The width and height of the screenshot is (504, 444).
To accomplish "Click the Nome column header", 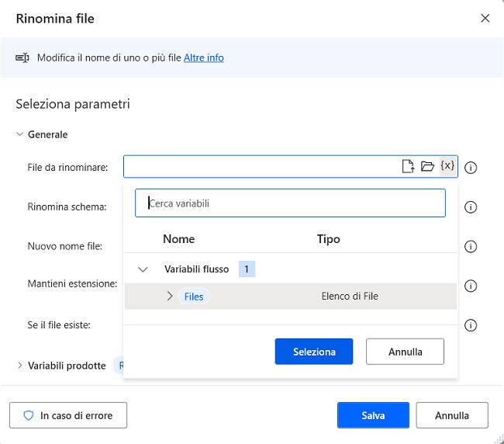I will pos(178,239).
